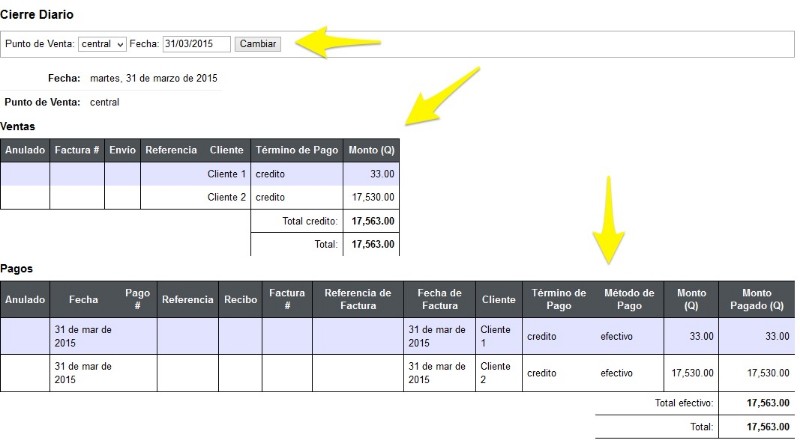Click the Cambiar button
The image size is (800, 440).
coord(258,44)
